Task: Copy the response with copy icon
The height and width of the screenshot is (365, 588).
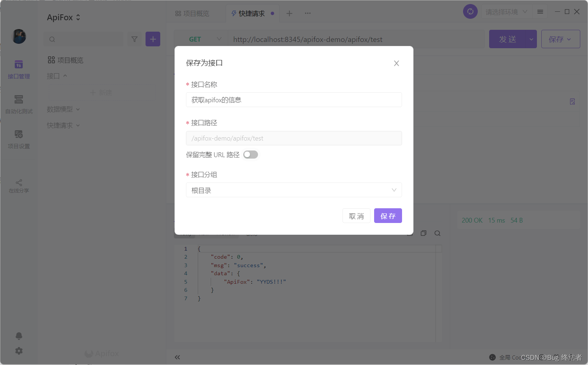Action: pos(423,233)
